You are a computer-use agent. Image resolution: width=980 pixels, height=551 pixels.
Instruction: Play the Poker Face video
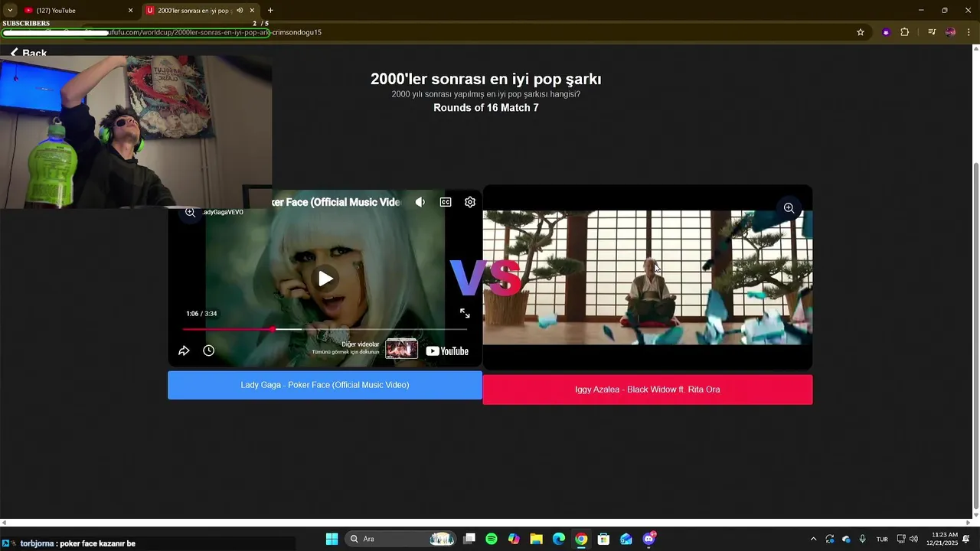pos(325,279)
